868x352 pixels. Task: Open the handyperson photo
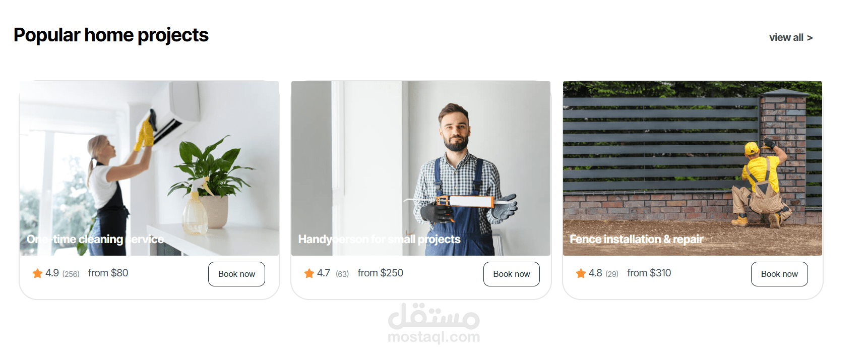(x=421, y=168)
